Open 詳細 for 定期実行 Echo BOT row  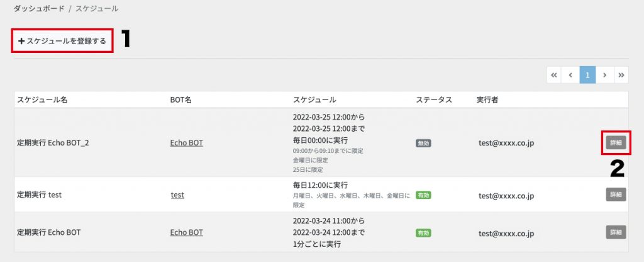click(x=616, y=232)
